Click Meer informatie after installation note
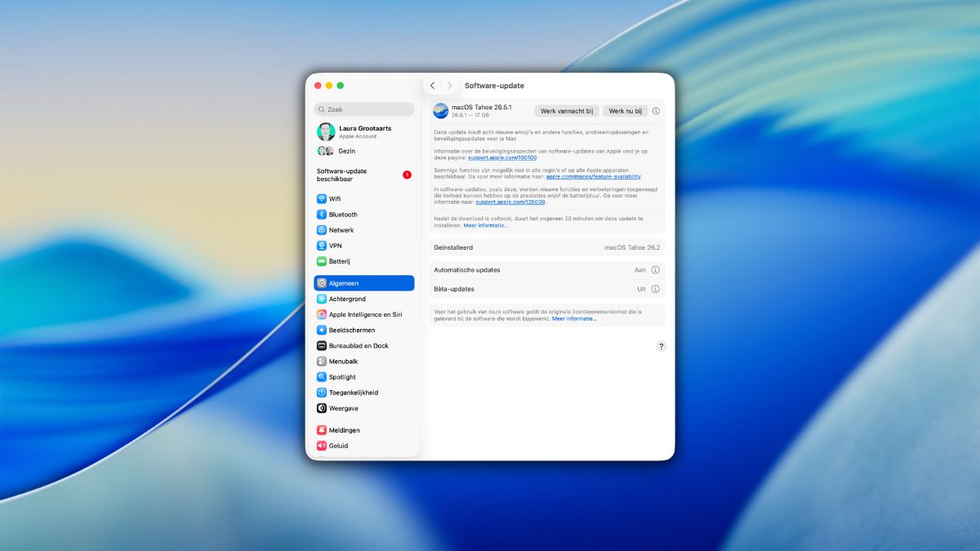The image size is (980, 551). (x=486, y=225)
